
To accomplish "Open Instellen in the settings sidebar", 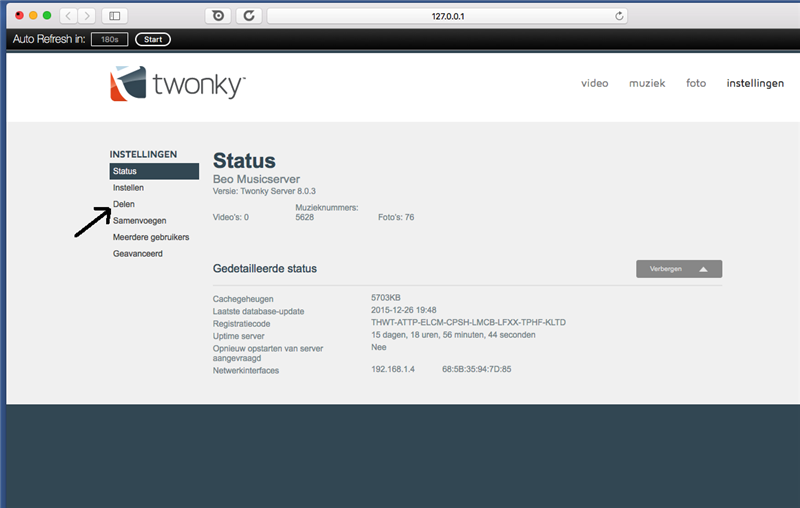I will [x=129, y=188].
